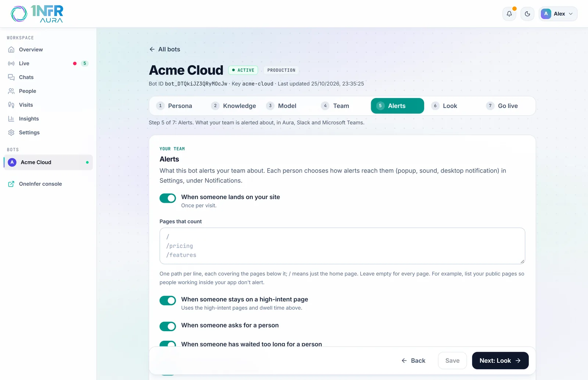588x380 pixels.
Task: Go to Step 2 Knowledge tab
Action: pos(233,106)
